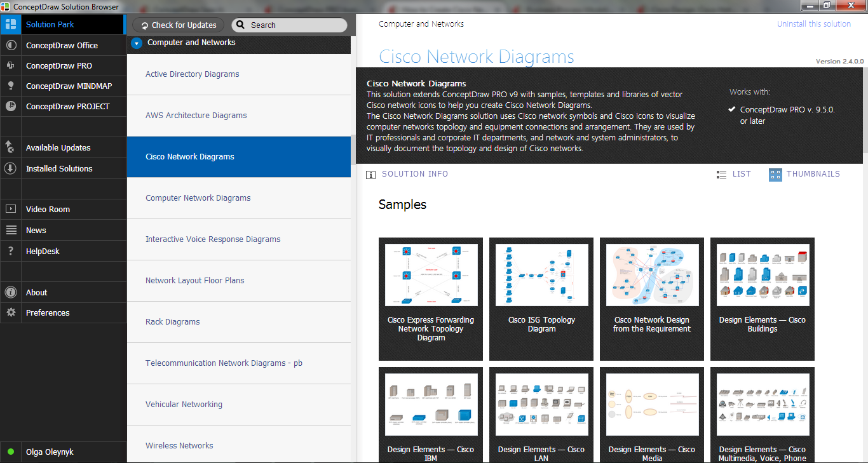Click the ConceptDraw MINDMAP lightbulb icon
Image resolution: width=868 pixels, height=463 pixels.
tap(11, 86)
